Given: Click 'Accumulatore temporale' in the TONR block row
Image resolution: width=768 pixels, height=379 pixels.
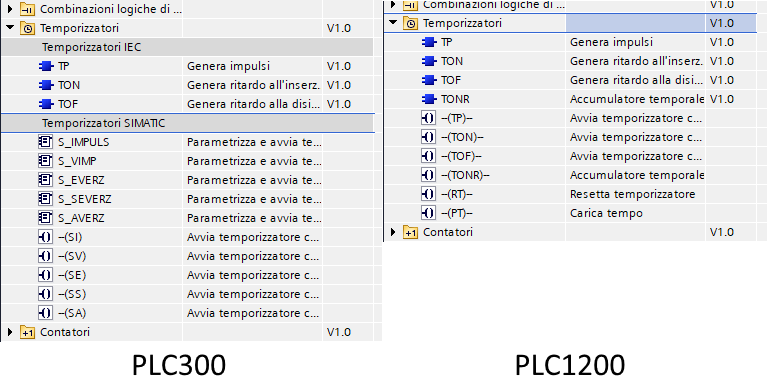Looking at the screenshot, I should [637, 99].
